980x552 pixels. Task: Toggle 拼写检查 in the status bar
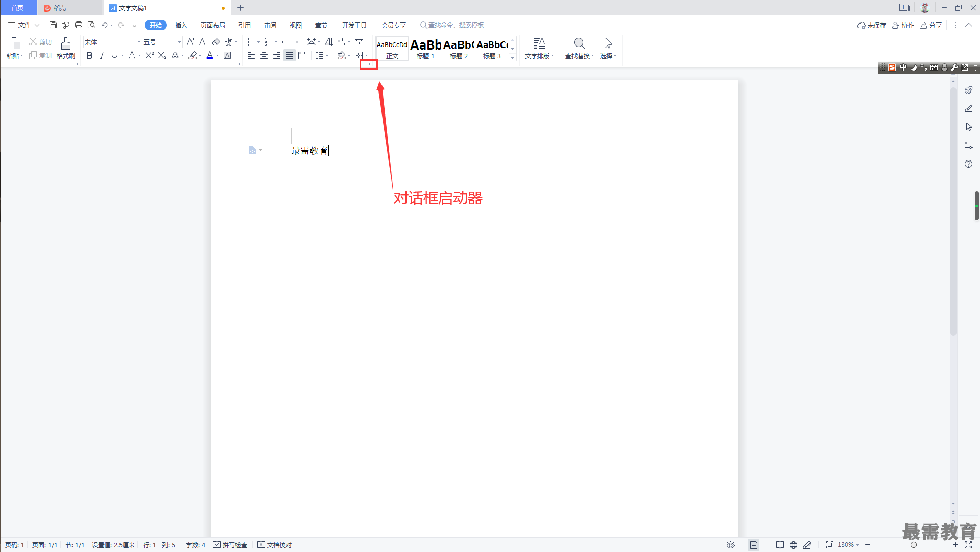[x=230, y=545]
